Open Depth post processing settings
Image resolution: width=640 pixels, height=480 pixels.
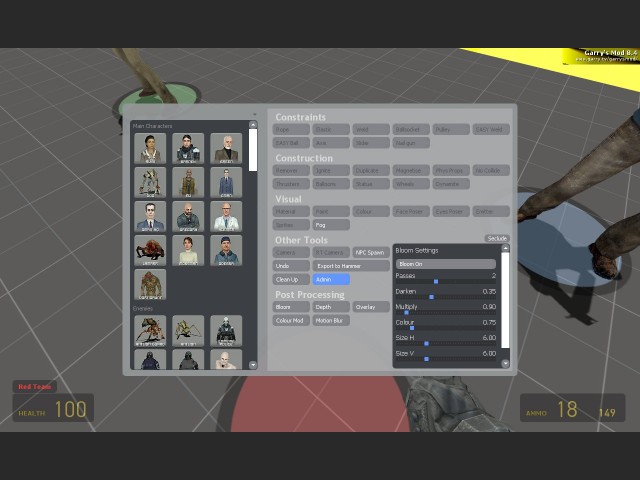click(x=331, y=307)
